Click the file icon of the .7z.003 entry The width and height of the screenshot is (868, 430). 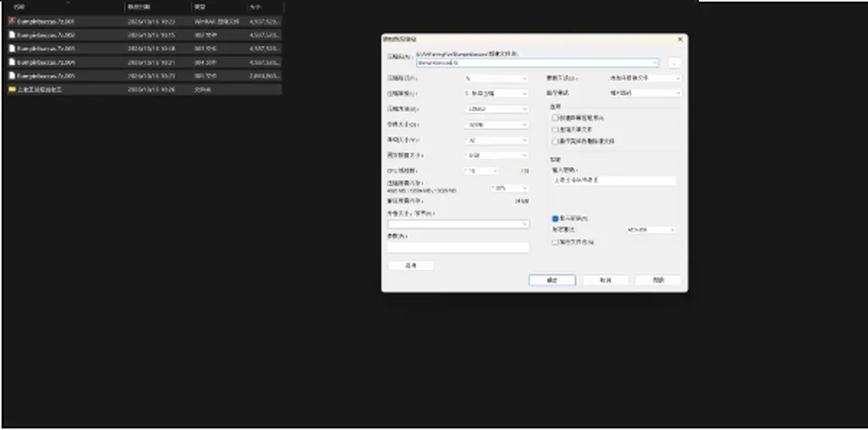pos(12,48)
